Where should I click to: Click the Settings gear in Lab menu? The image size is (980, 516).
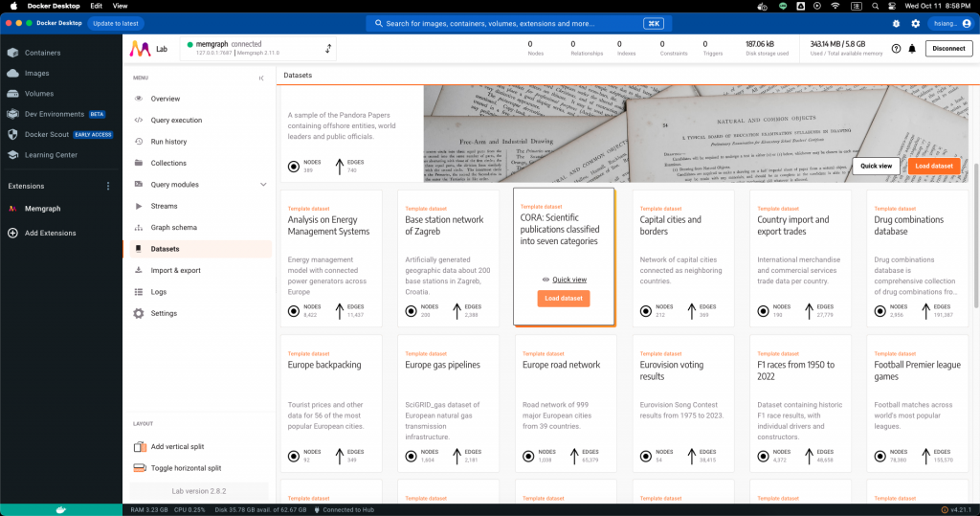tap(139, 313)
